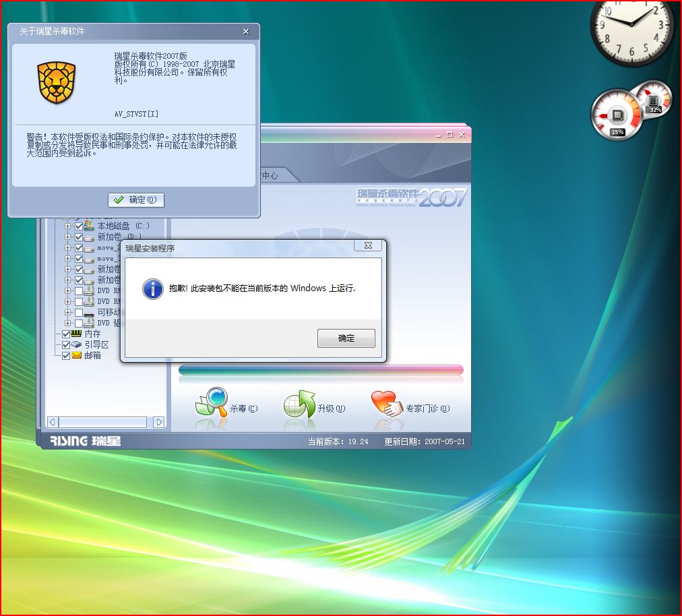Click the 当前版本: 19.24 status text
Screen dimensions: 682x616
(x=338, y=441)
